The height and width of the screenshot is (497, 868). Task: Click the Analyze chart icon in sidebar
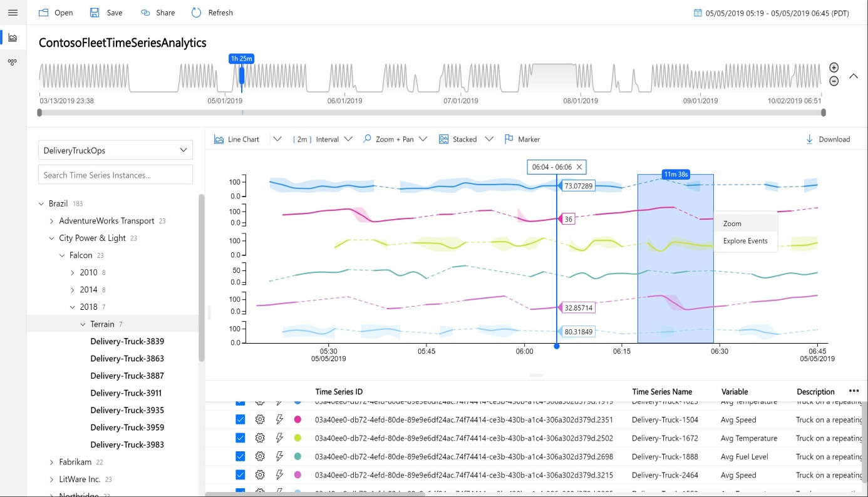click(x=13, y=38)
